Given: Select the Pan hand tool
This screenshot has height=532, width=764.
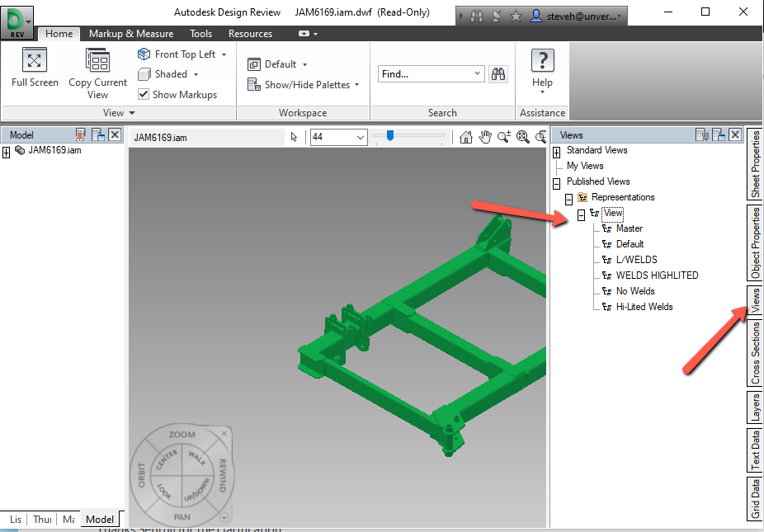Looking at the screenshot, I should tap(485, 138).
